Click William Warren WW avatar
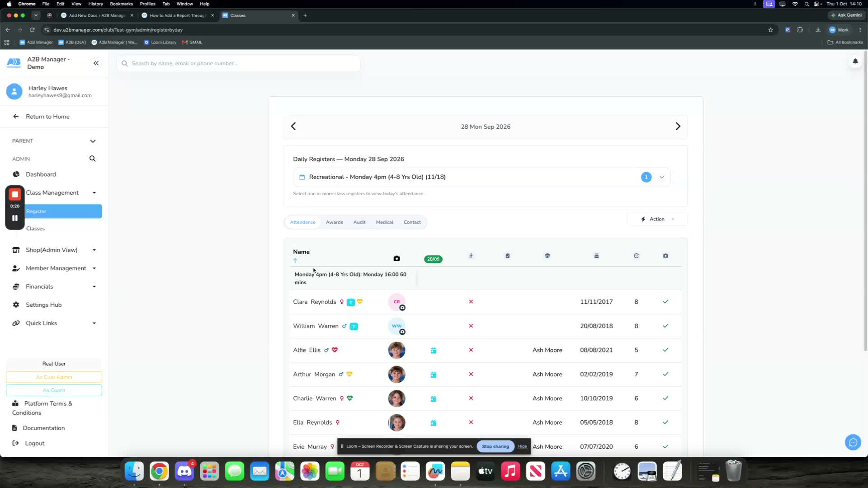This screenshot has height=488, width=868. pos(396,326)
